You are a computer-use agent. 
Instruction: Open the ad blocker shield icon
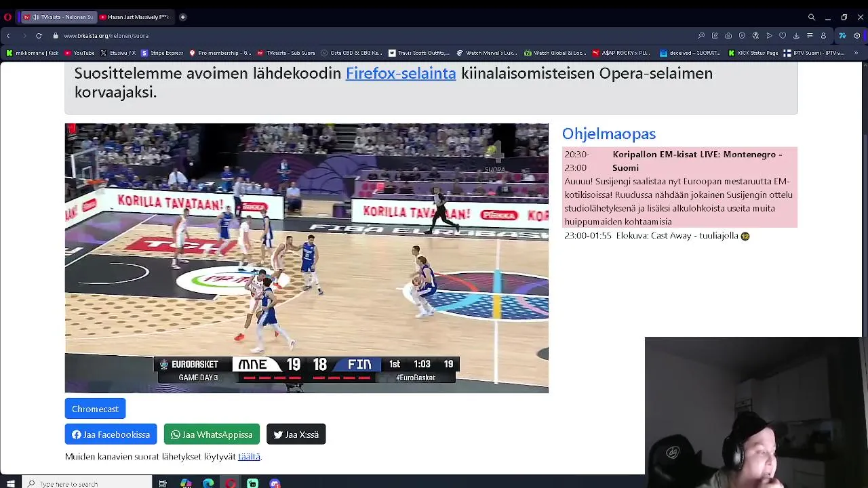pyautogui.click(x=742, y=35)
